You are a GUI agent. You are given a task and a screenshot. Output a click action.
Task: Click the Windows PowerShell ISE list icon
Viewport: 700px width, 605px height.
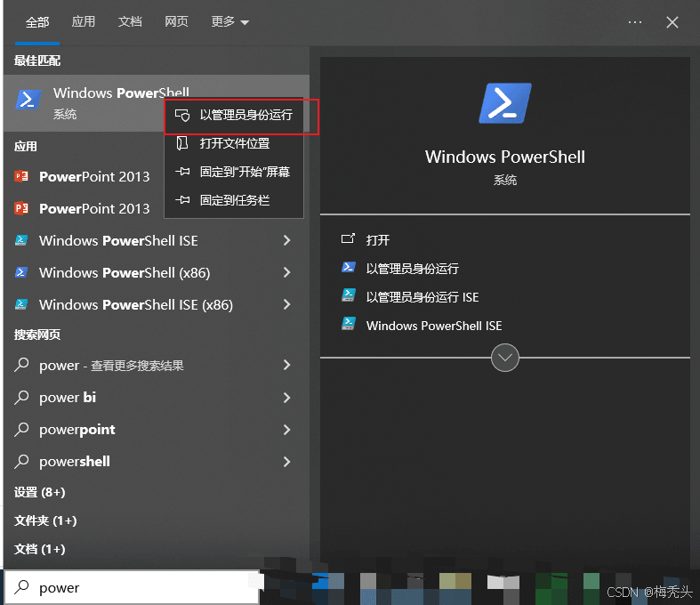pos(21,240)
